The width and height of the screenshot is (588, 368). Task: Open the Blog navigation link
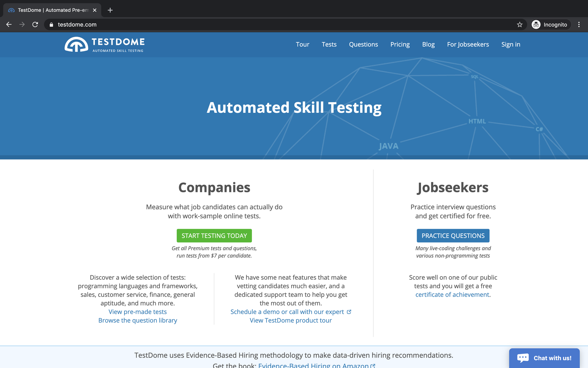[x=428, y=44]
